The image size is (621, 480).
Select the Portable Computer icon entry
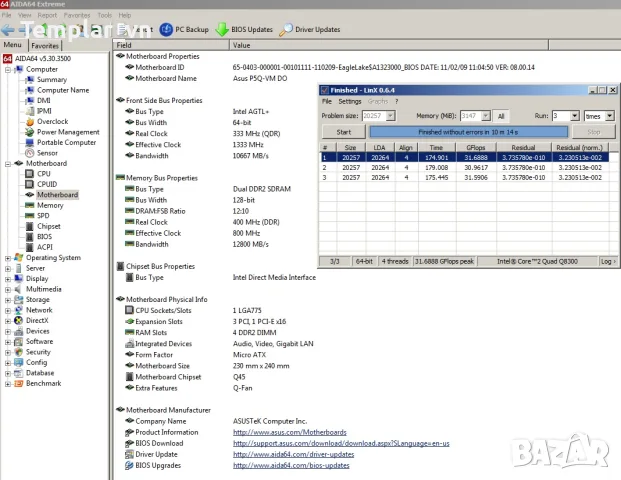[x=30, y=143]
